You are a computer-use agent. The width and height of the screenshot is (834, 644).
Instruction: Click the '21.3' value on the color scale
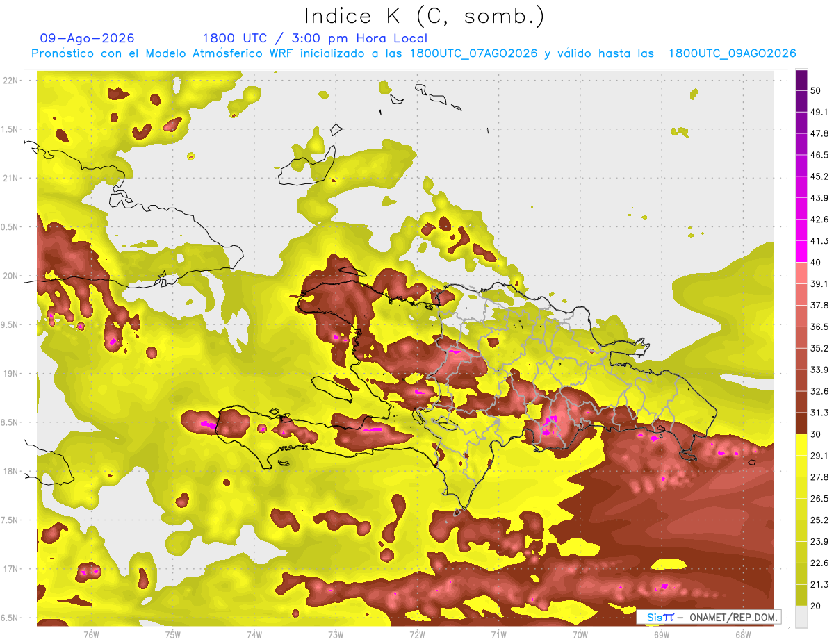click(819, 585)
